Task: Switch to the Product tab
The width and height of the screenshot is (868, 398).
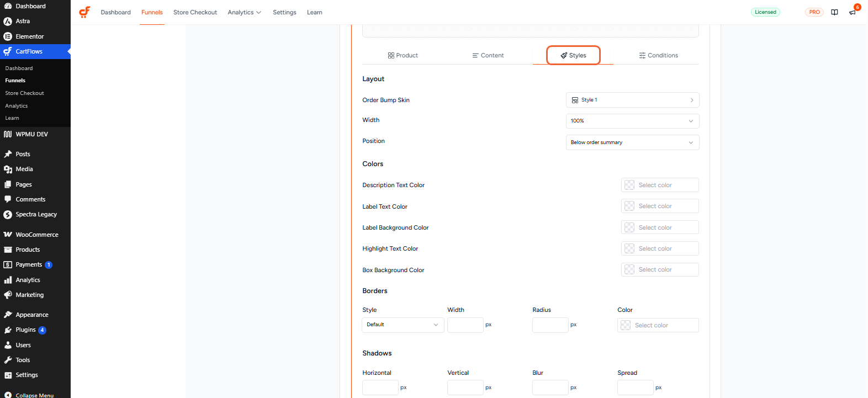Action: pos(403,55)
